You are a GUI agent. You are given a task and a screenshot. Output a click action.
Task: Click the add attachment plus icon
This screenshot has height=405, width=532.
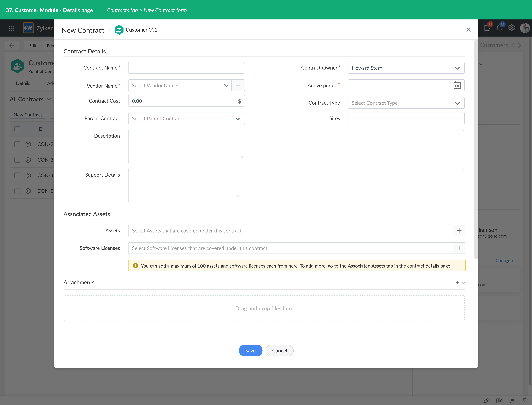point(457,282)
